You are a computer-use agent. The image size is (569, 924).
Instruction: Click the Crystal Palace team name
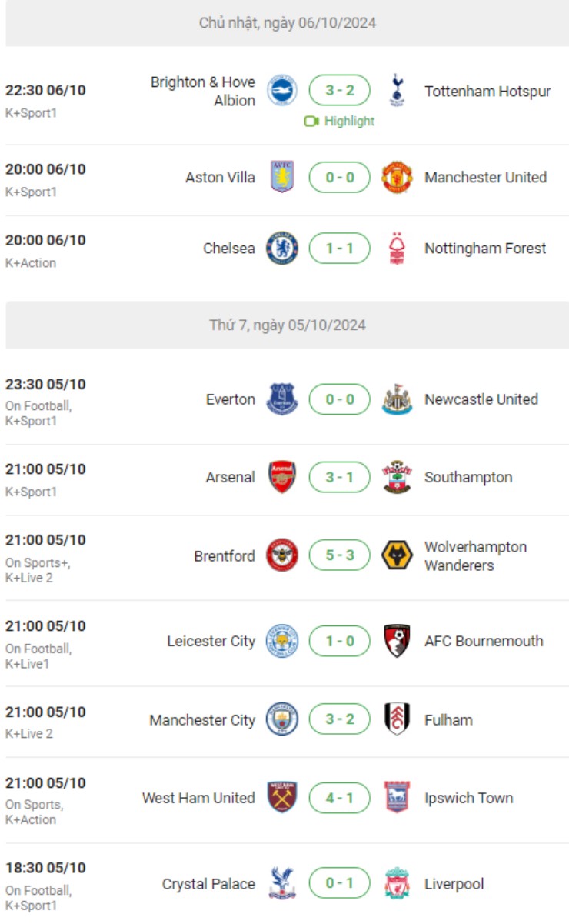pos(208,884)
